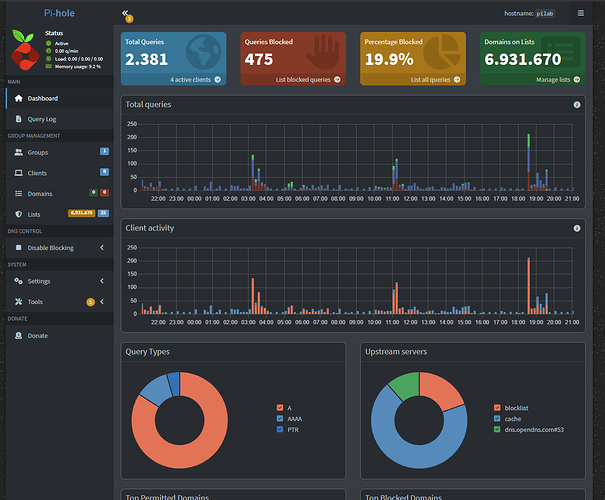605x500 pixels.
Task: Click arrow icon next to List blocked queries
Action: 337,79
